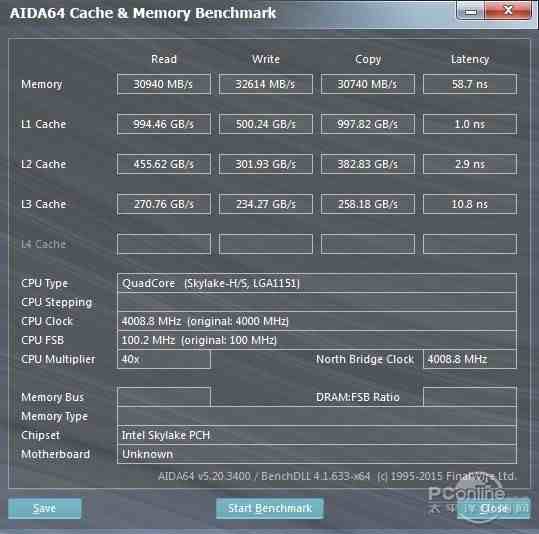Click the Close button at bottom

click(494, 508)
